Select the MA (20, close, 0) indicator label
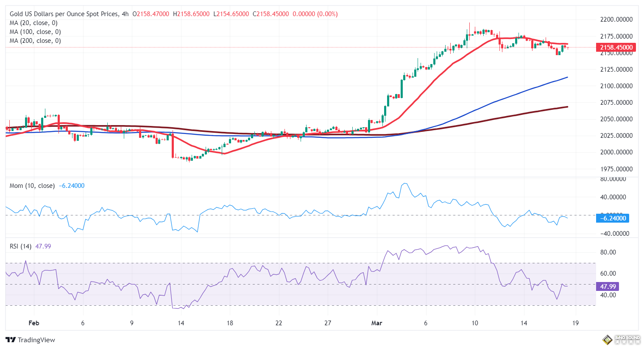 pyautogui.click(x=33, y=23)
